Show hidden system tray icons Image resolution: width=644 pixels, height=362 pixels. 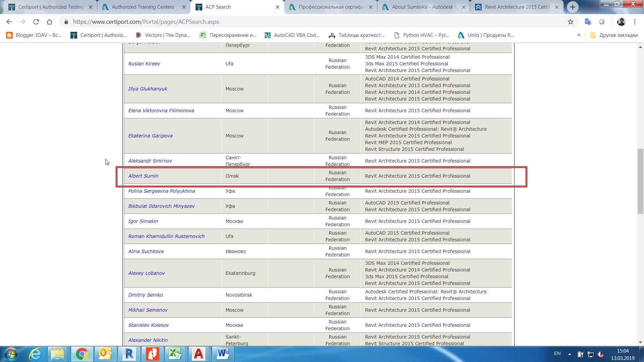point(570,354)
